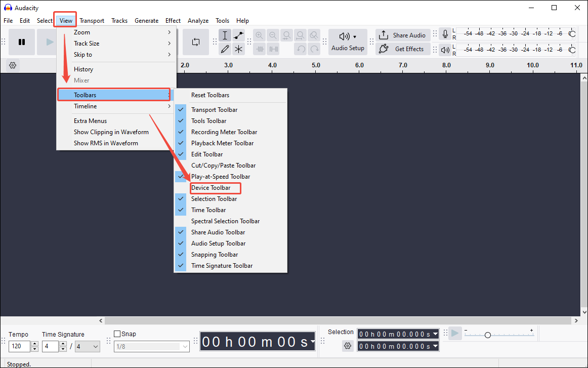Select the Envelope tool
The width and height of the screenshot is (588, 368).
(238, 35)
